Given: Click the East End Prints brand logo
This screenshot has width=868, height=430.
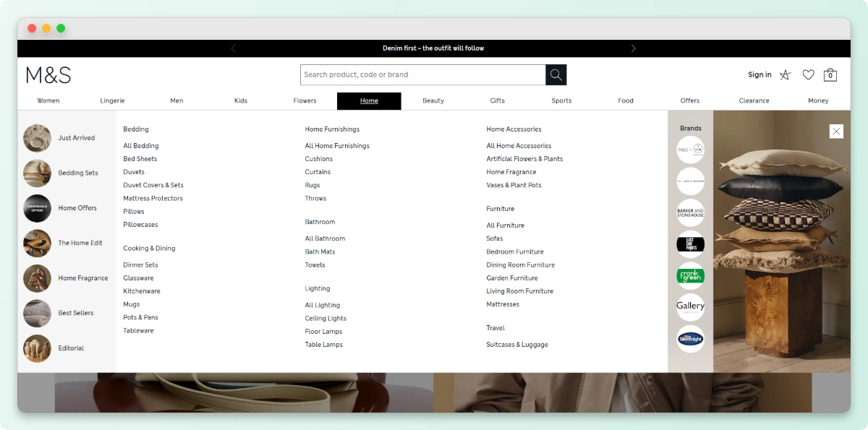Looking at the screenshot, I should pos(690,244).
